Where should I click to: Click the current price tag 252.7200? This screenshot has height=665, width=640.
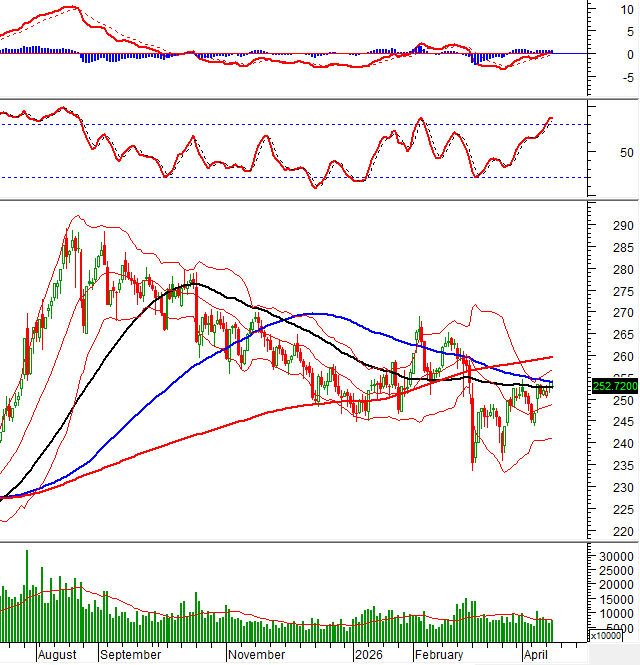tap(615, 385)
